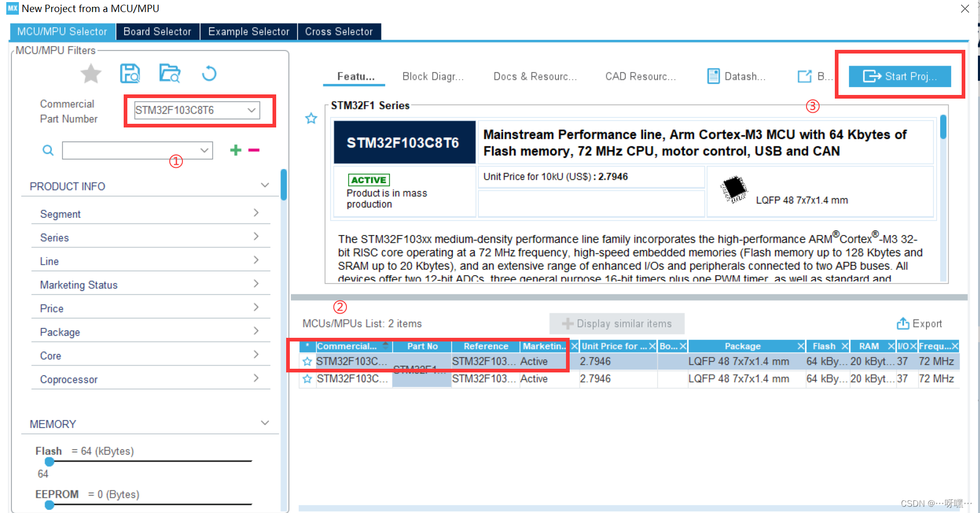Click the magnifier search icon
The height and width of the screenshot is (513, 980).
[48, 151]
